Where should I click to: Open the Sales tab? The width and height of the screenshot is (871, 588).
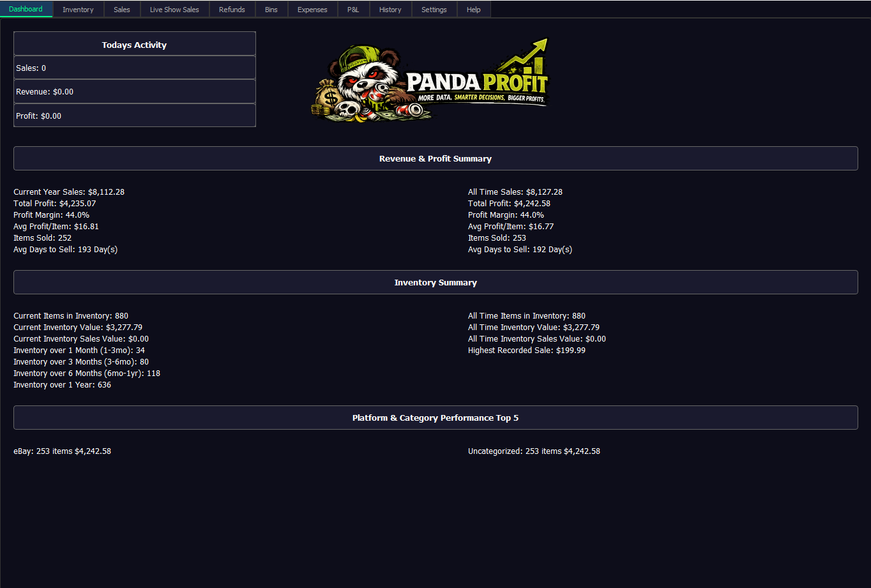click(x=122, y=10)
